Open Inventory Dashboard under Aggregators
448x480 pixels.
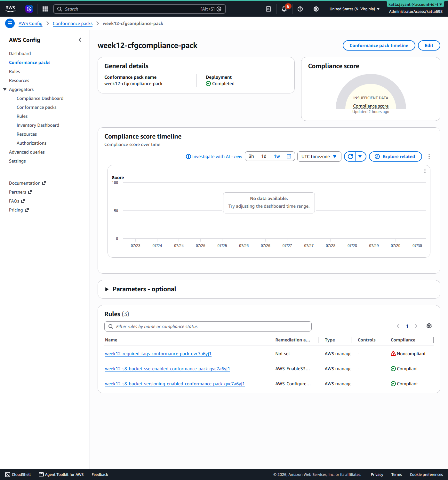(38, 125)
